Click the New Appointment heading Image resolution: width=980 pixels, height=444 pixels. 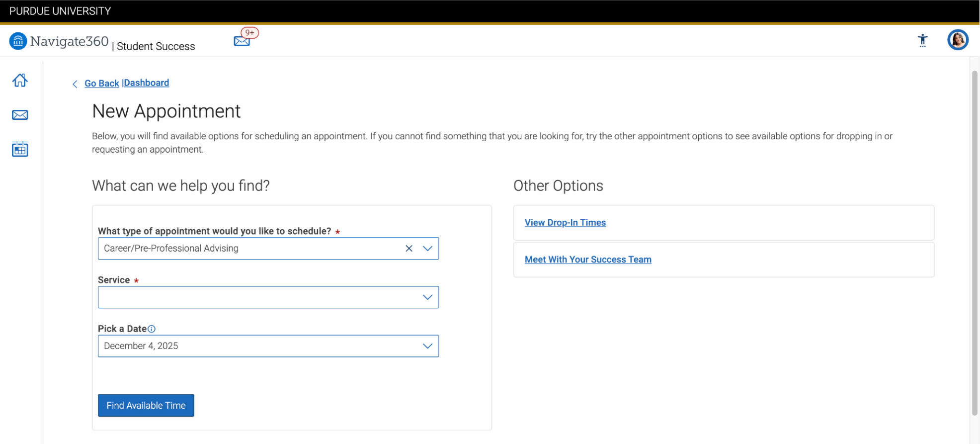click(x=166, y=111)
